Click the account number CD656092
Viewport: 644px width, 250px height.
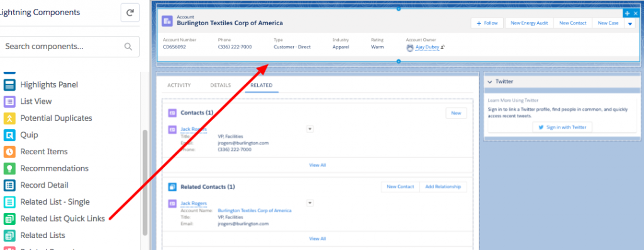click(174, 47)
